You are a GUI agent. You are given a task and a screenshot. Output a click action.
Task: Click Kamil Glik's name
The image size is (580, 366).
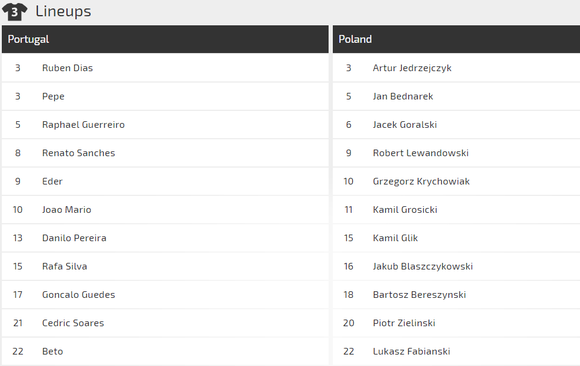point(395,238)
